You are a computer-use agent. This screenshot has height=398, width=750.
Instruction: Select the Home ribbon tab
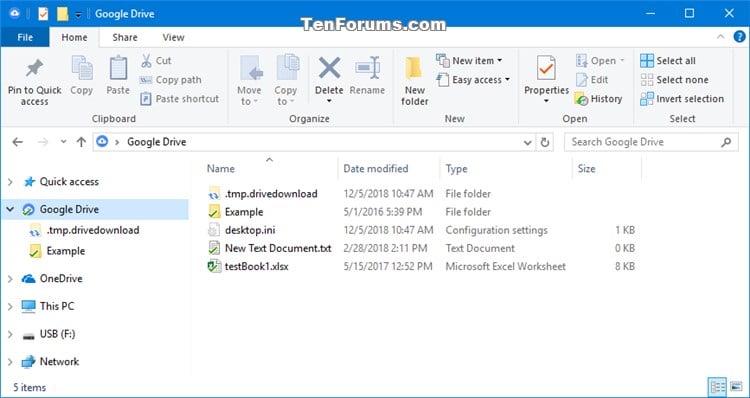[x=74, y=37]
